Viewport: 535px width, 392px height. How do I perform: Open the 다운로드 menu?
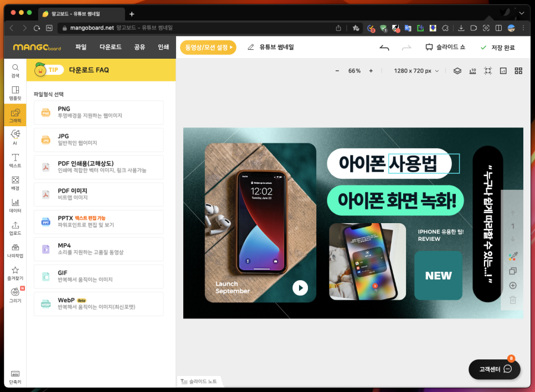(x=111, y=47)
